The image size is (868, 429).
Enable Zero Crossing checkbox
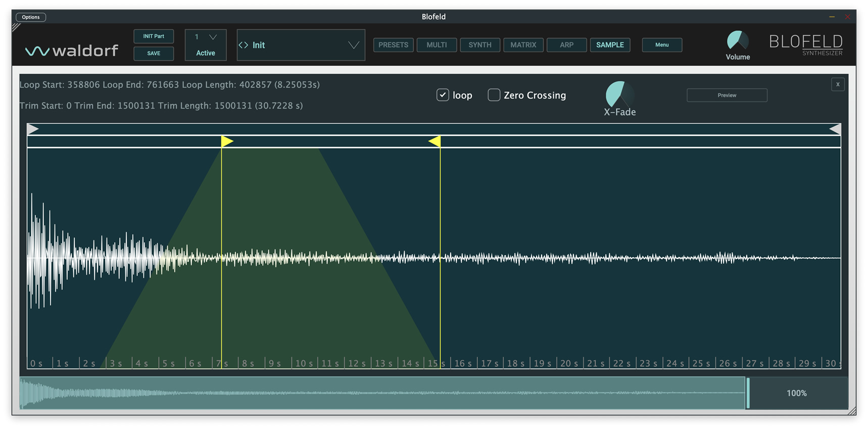[x=494, y=95]
